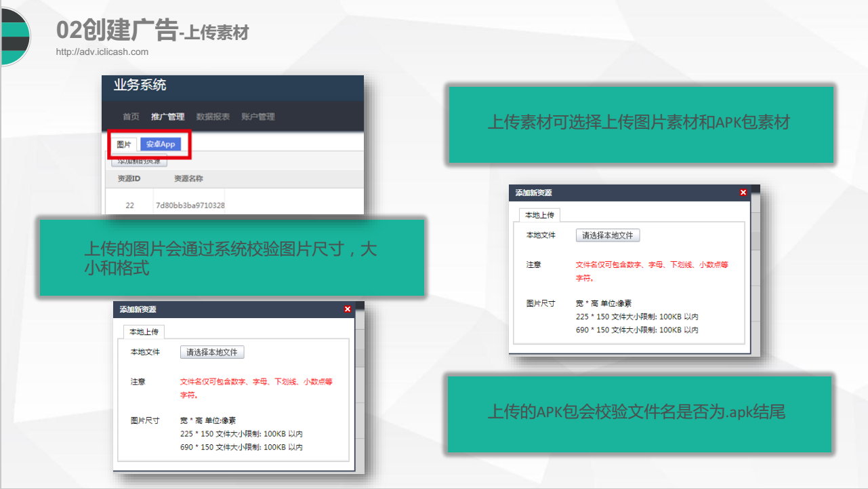Screen dimensions: 868x489
Task: Click the 本地上传 tab in the lower-left dialog
Action: click(144, 332)
